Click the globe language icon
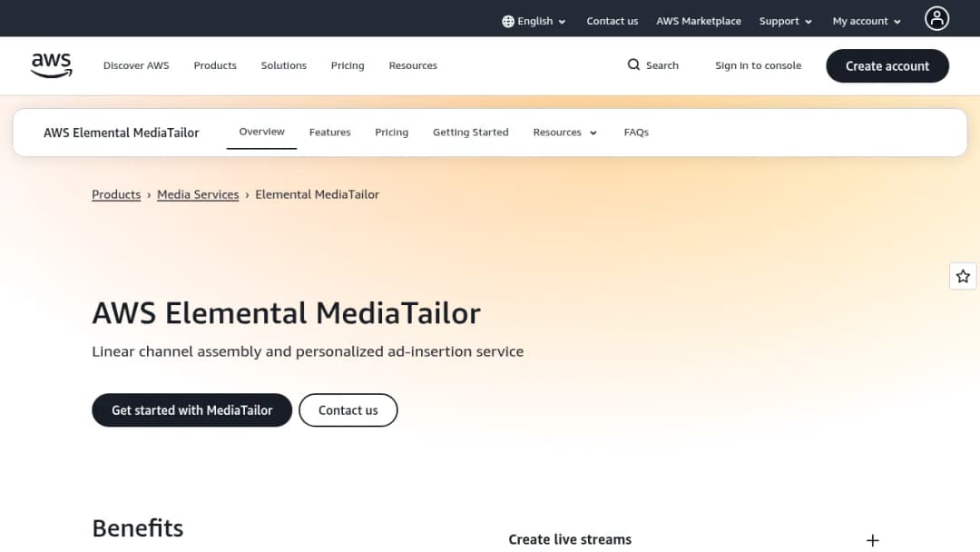980x552 pixels. [508, 21]
